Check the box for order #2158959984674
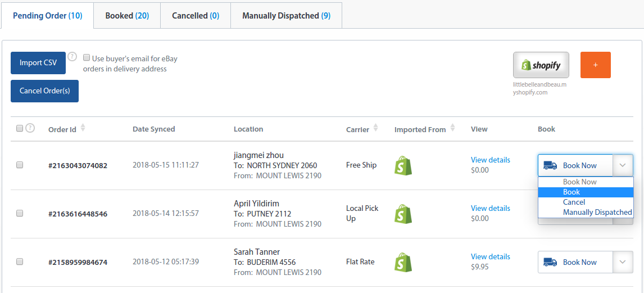The width and height of the screenshot is (644, 293). click(x=20, y=262)
